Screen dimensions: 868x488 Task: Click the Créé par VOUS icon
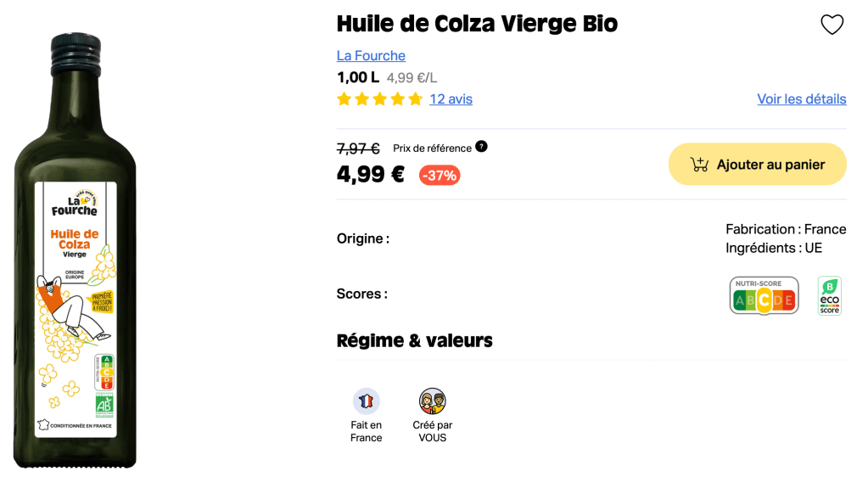coord(432,401)
